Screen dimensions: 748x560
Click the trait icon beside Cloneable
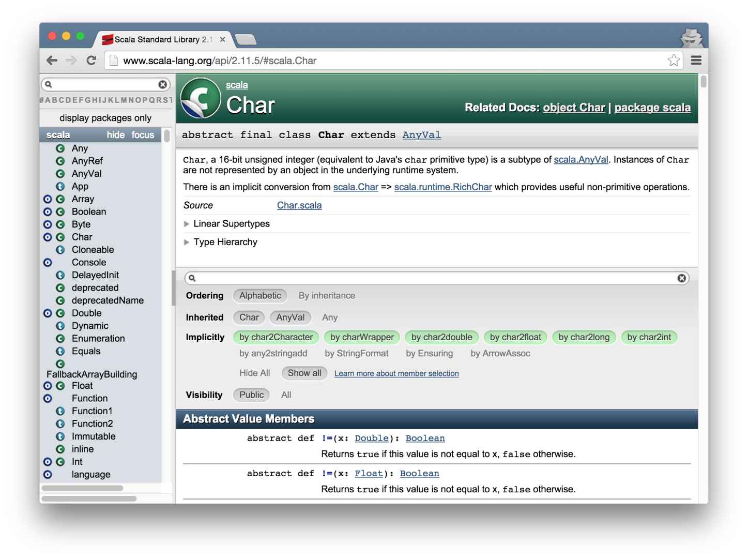60,250
